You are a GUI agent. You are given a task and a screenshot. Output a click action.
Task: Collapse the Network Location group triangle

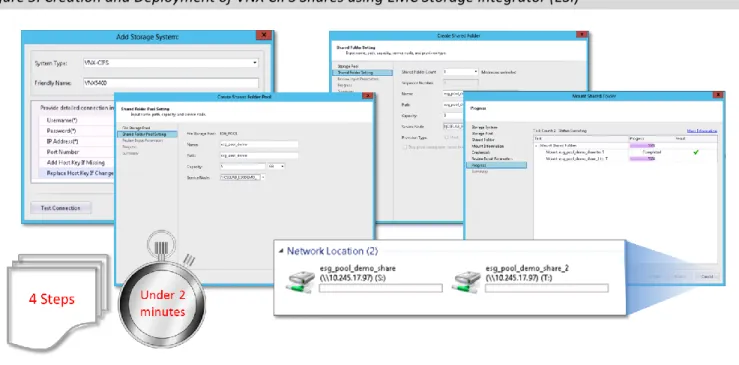(281, 251)
